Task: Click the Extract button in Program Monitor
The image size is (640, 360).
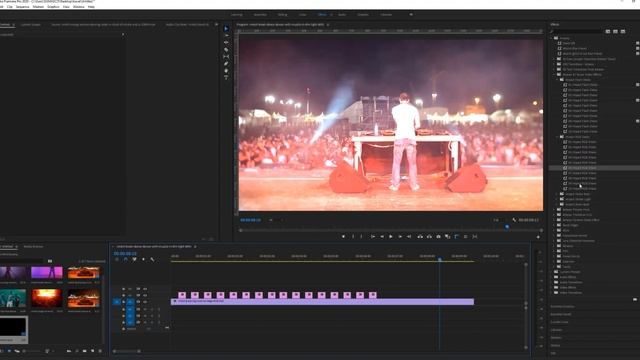Action: pyautogui.click(x=429, y=237)
